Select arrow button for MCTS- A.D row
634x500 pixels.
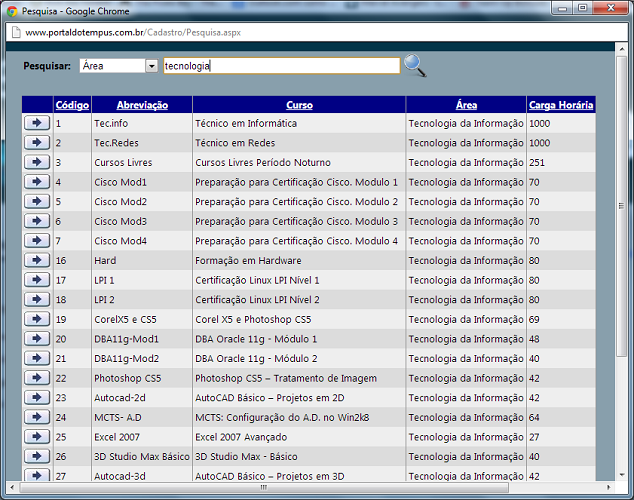tap(37, 417)
